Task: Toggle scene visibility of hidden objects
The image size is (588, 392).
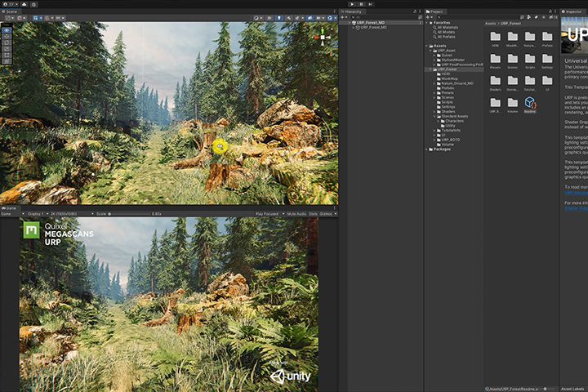Action: coord(310,18)
